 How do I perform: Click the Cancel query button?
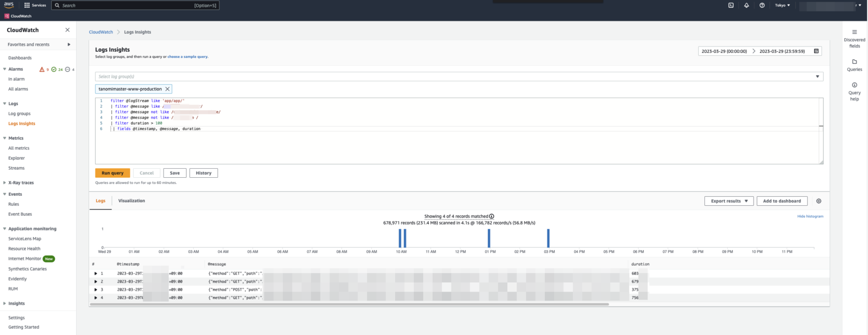coord(146,173)
